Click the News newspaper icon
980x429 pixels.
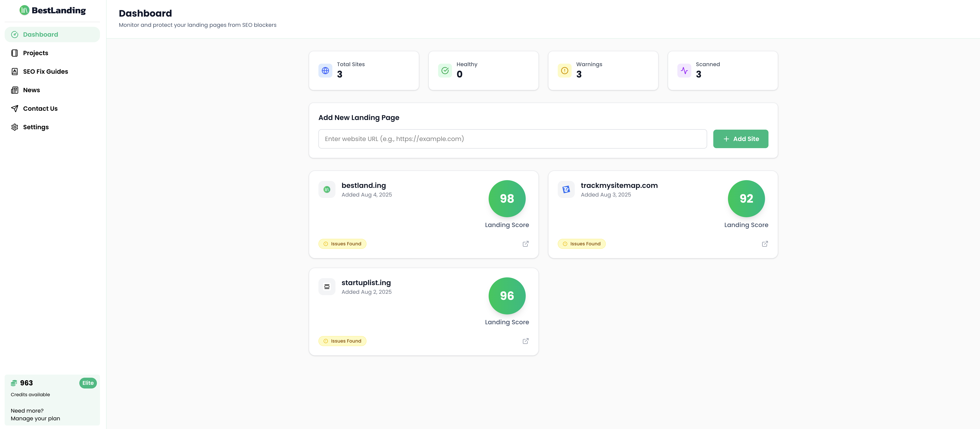(15, 90)
